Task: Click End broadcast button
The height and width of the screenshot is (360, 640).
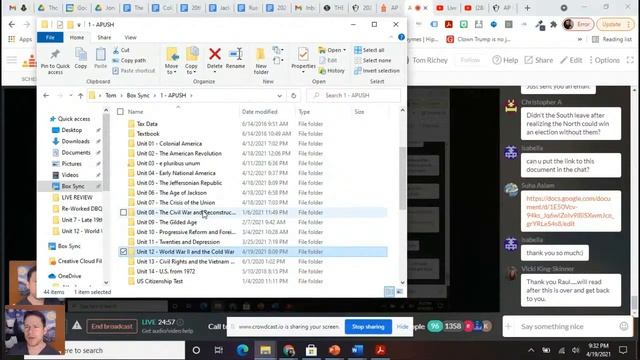Action: coord(112,326)
